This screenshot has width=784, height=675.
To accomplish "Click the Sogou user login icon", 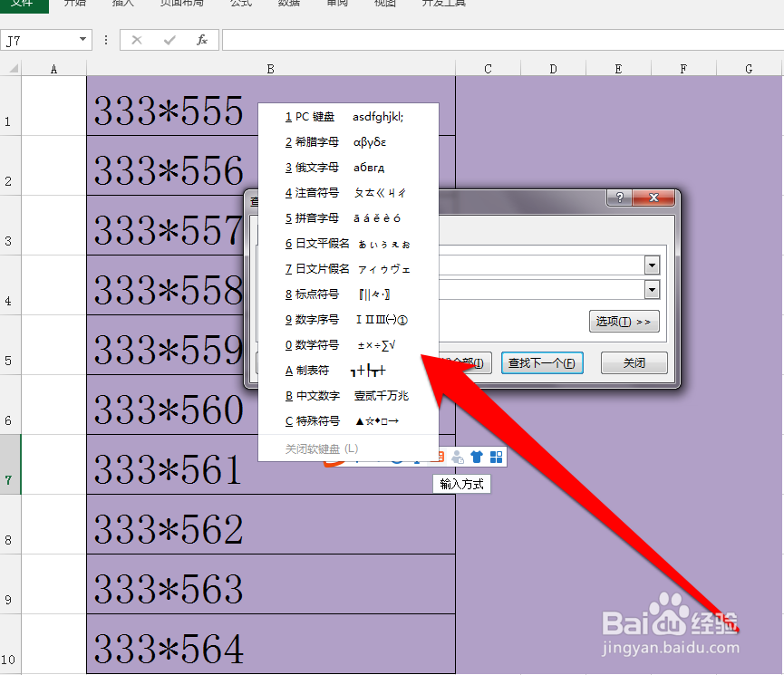I will point(457,457).
